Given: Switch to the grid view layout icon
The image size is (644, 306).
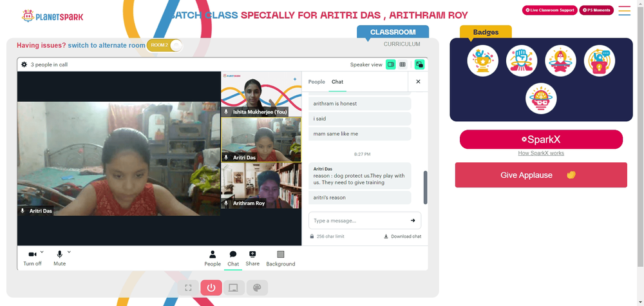Looking at the screenshot, I should (x=402, y=64).
